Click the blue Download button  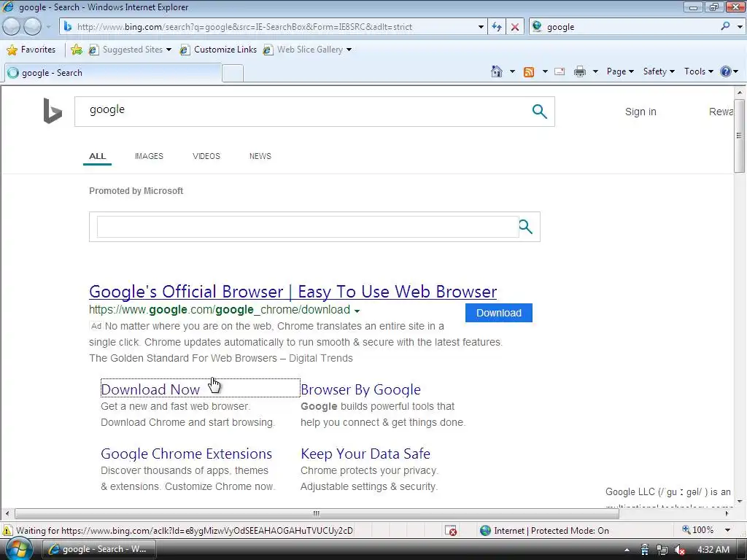tap(498, 313)
